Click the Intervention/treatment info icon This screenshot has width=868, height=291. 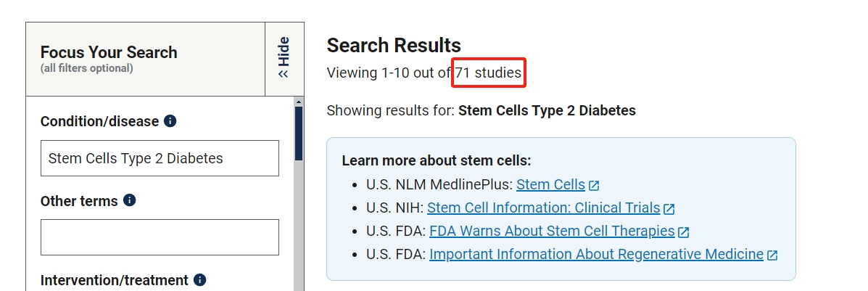pos(200,279)
